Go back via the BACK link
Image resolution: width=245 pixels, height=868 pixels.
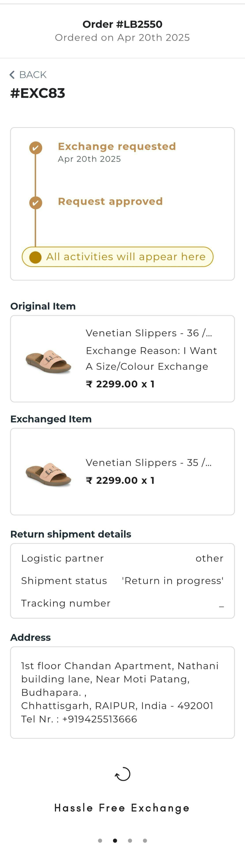(x=33, y=74)
